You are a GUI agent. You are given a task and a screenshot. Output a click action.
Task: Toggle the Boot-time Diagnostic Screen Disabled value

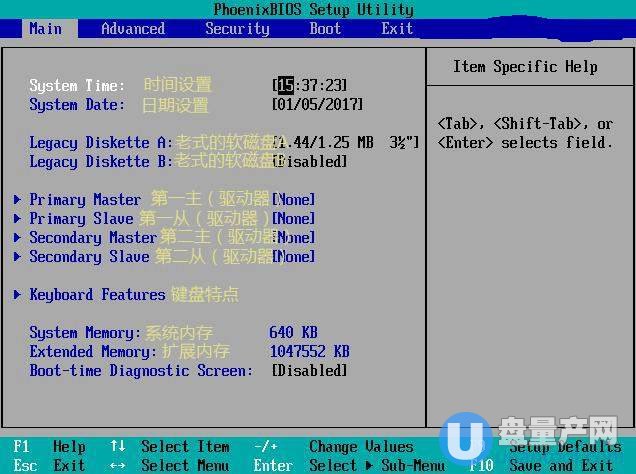tap(309, 370)
